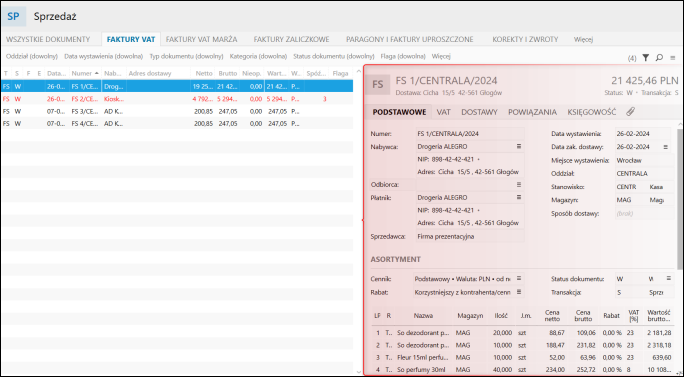
Task: Switch to FAKTURY VAT MARŻA tab
Action: pyautogui.click(x=202, y=39)
